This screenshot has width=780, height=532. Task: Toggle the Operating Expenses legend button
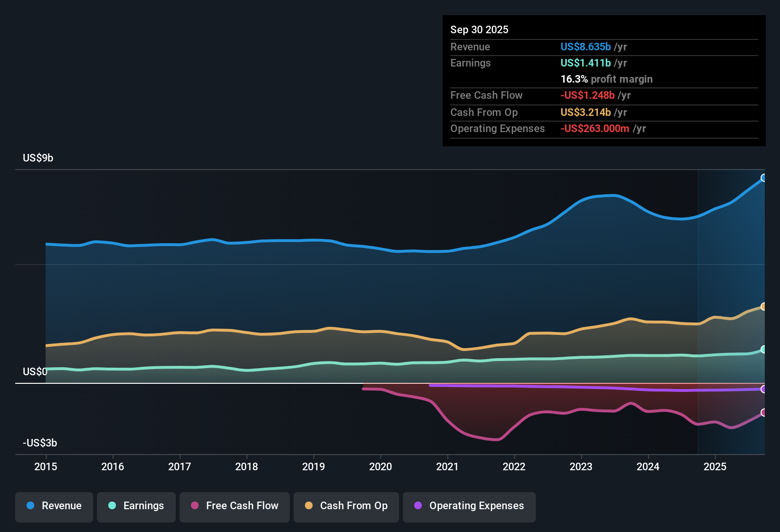click(469, 506)
